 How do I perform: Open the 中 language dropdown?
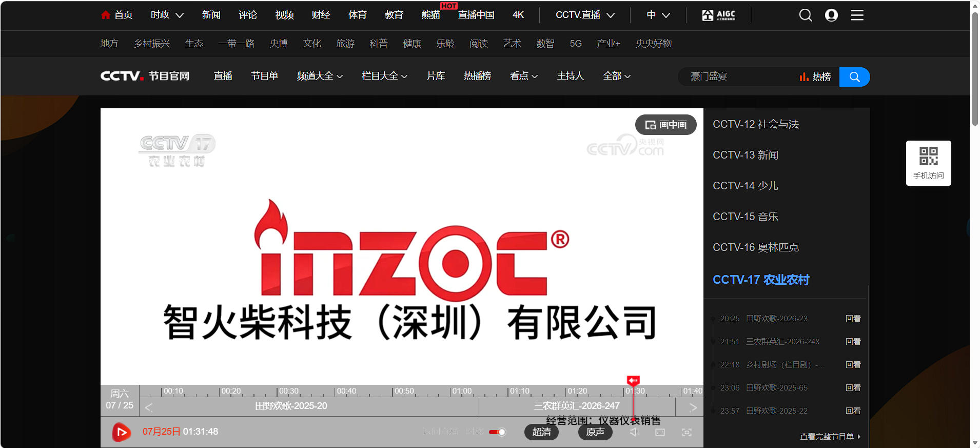pyautogui.click(x=658, y=15)
